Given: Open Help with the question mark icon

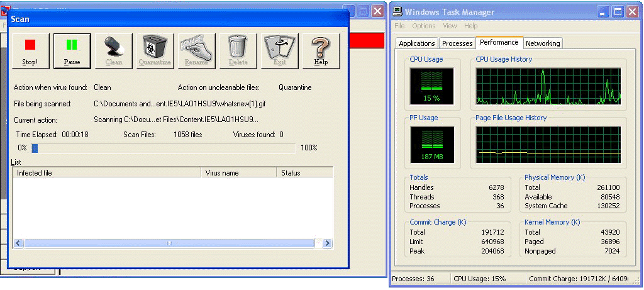Looking at the screenshot, I should coord(321,51).
